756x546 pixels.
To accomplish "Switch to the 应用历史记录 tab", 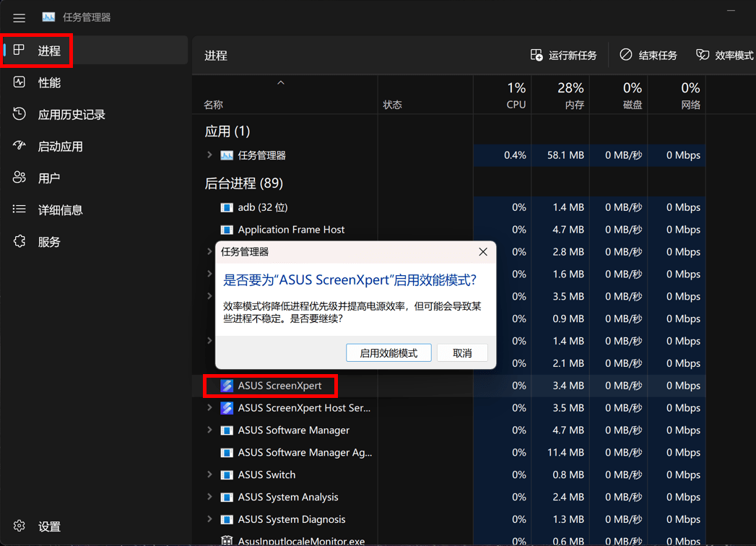I will pyautogui.click(x=95, y=114).
